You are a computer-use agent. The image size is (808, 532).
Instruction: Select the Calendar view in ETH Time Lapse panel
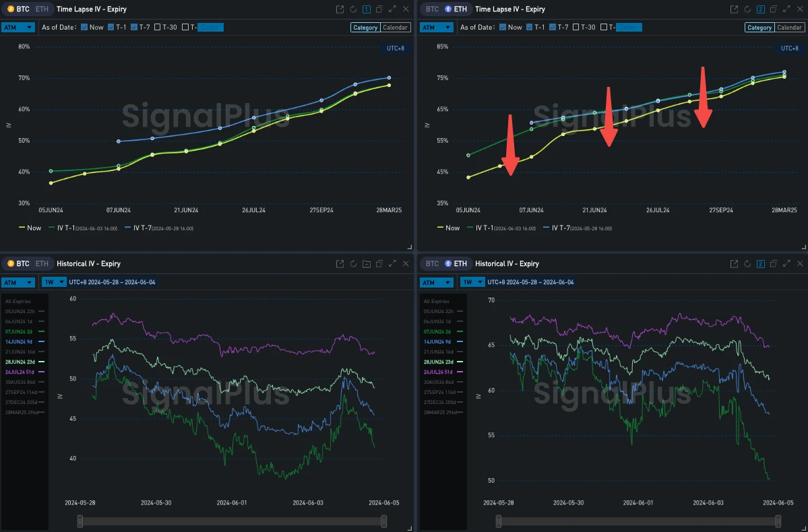coord(790,27)
